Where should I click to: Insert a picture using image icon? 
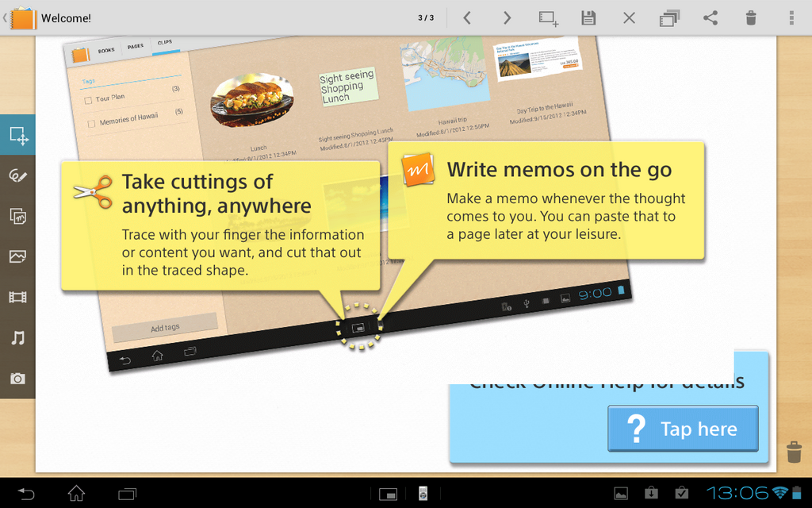pyautogui.click(x=17, y=256)
